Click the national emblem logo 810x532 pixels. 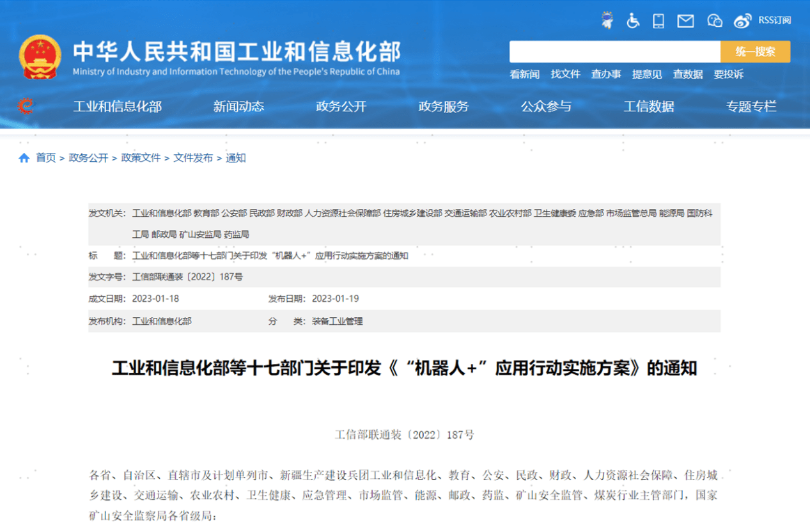[40, 57]
